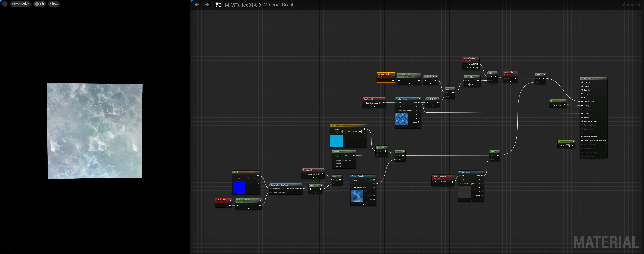Screen dimensions: 644x254
Task: Click the Camera Vector output pin
Action: point(230,205)
